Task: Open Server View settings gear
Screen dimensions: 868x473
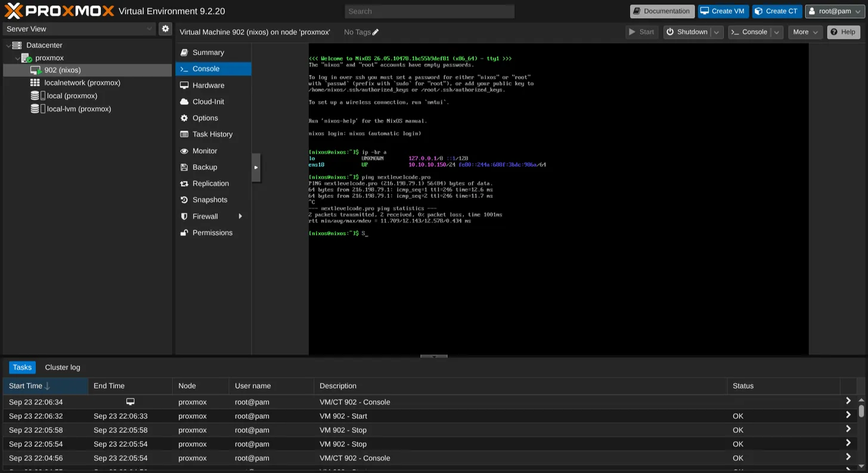Action: 166,29
